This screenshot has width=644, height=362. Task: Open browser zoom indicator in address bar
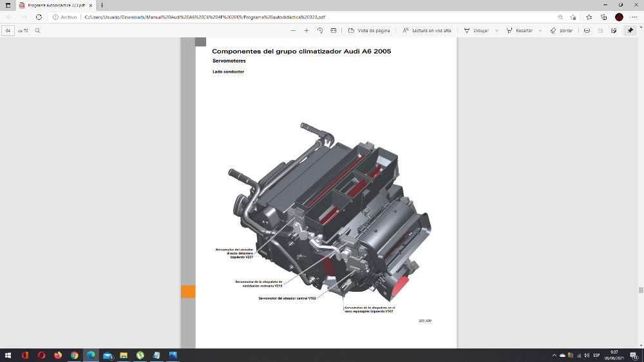coord(561,17)
